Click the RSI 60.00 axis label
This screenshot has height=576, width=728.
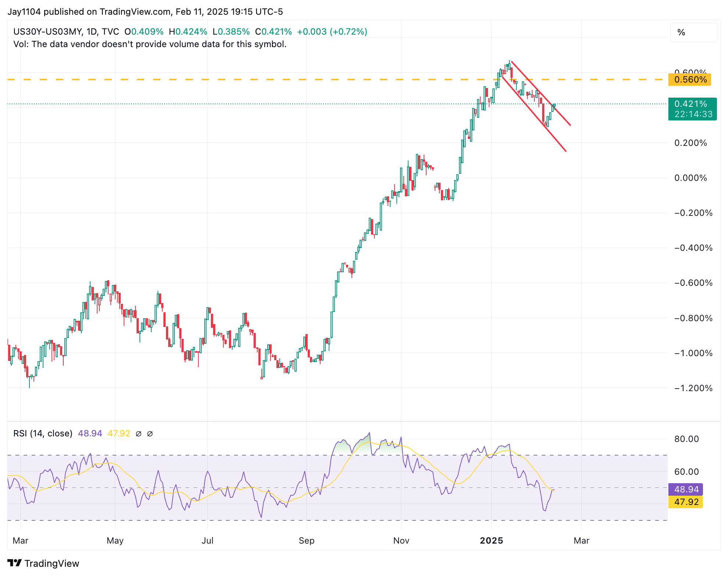686,472
